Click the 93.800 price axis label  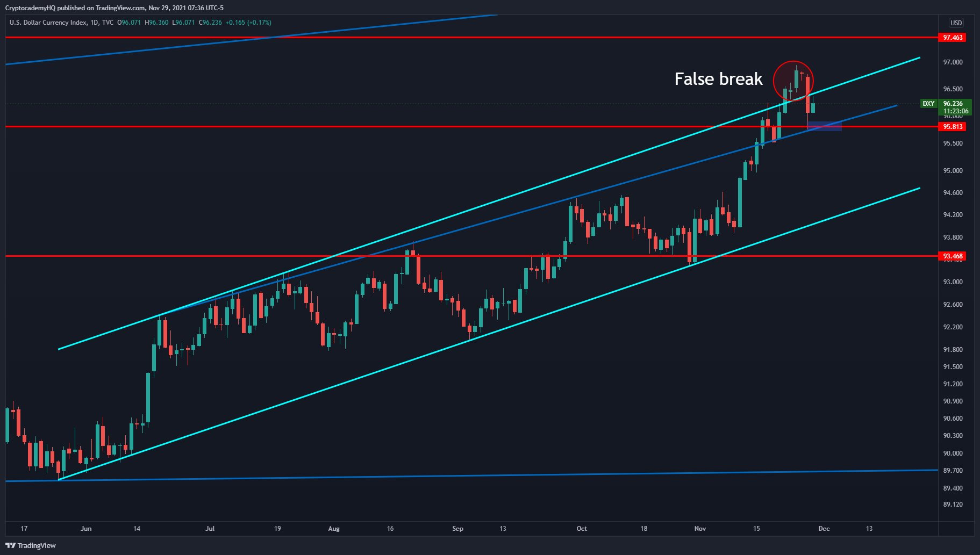coord(953,237)
